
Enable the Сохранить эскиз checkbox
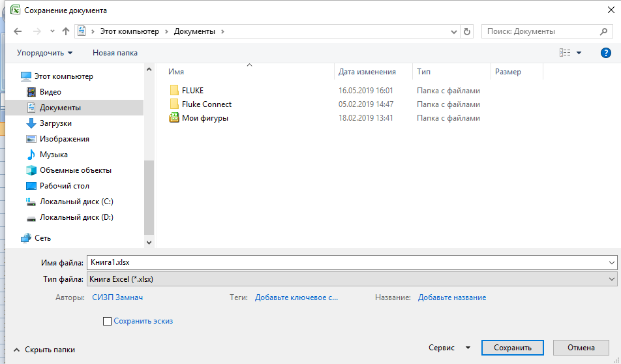(108, 321)
